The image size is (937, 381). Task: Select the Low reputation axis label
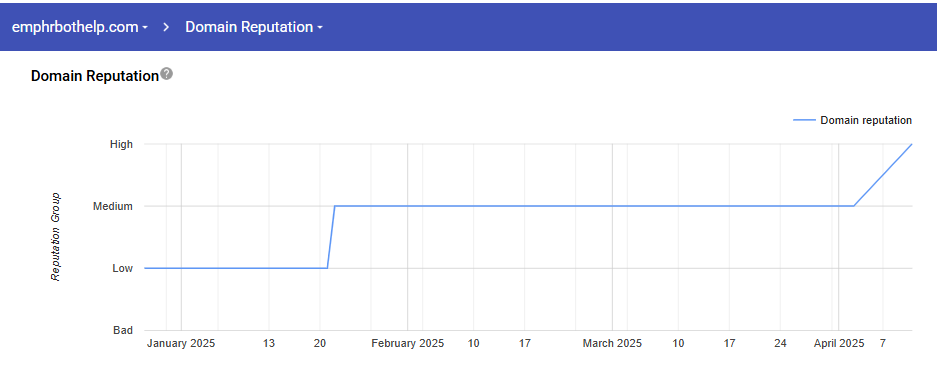point(123,268)
